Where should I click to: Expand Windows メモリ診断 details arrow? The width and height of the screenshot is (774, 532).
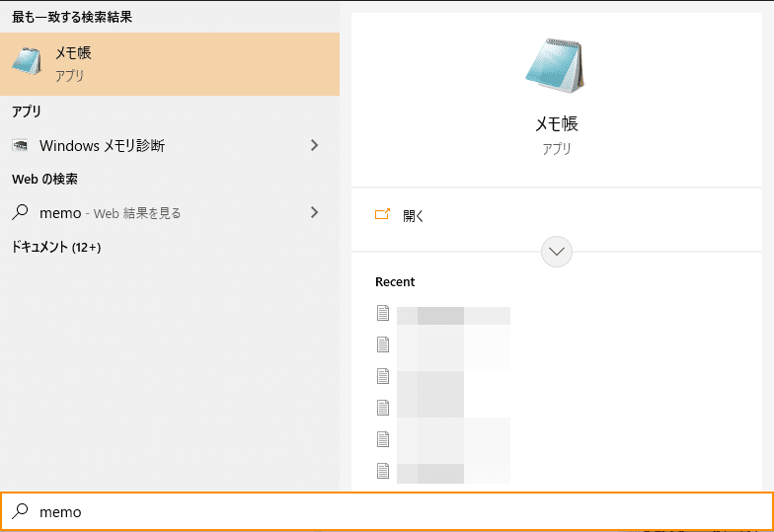pos(314,145)
